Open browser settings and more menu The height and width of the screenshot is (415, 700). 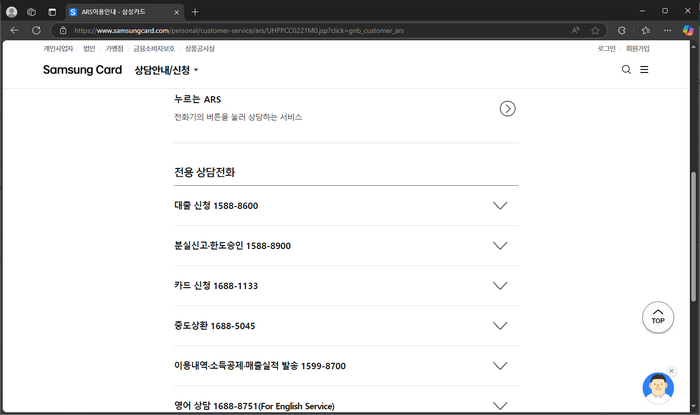[x=667, y=30]
